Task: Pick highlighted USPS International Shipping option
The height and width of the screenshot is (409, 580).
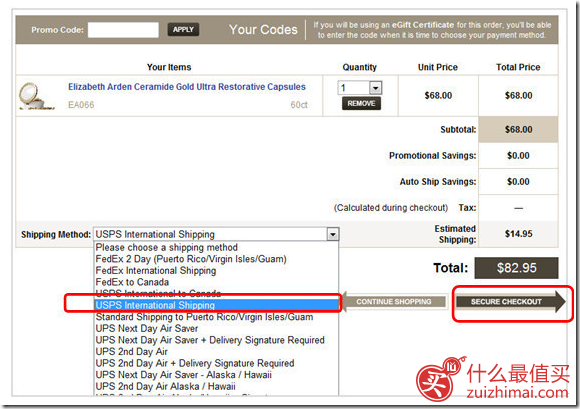Action: click(216, 305)
